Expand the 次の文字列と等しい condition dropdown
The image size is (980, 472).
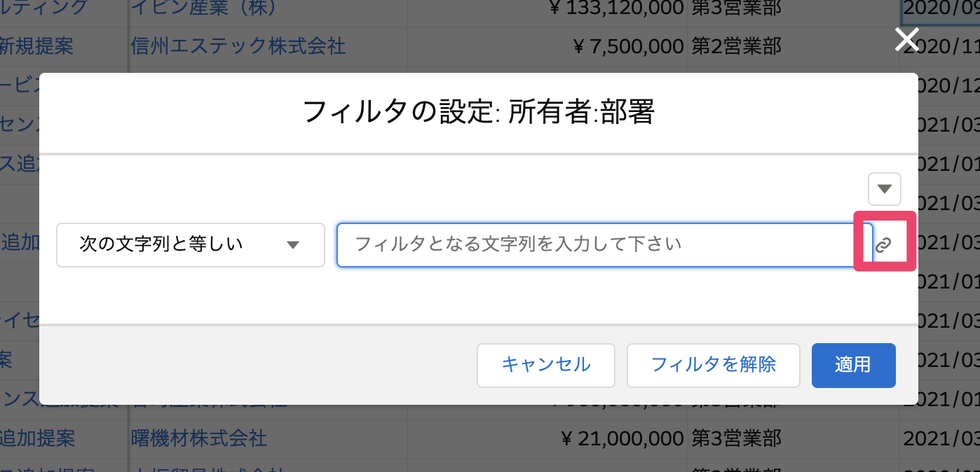point(191,245)
